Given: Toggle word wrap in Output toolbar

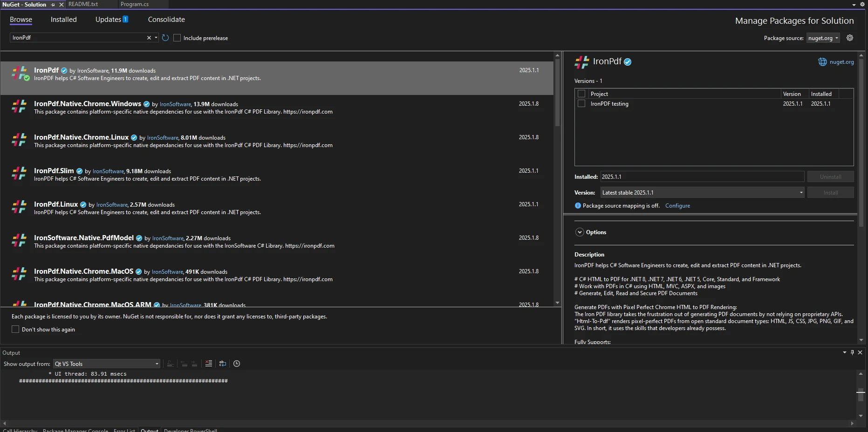Looking at the screenshot, I should pos(223,364).
